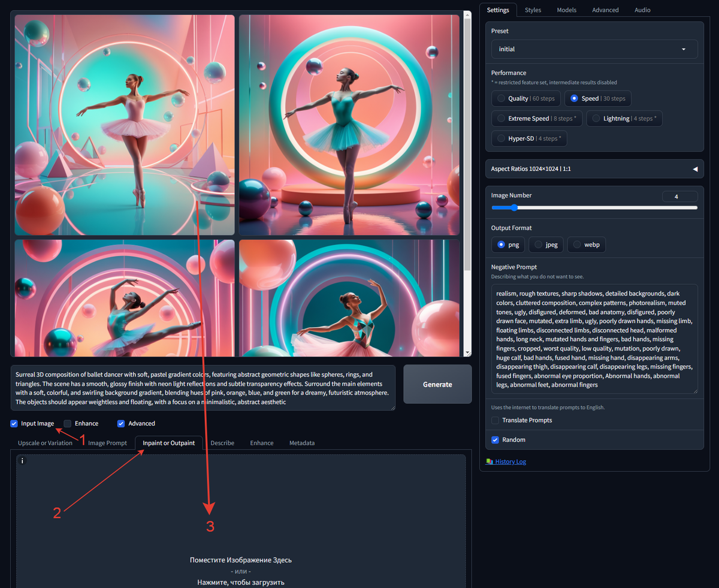Open the Upscale or Variation tab
The width and height of the screenshot is (719, 588).
pyautogui.click(x=45, y=443)
